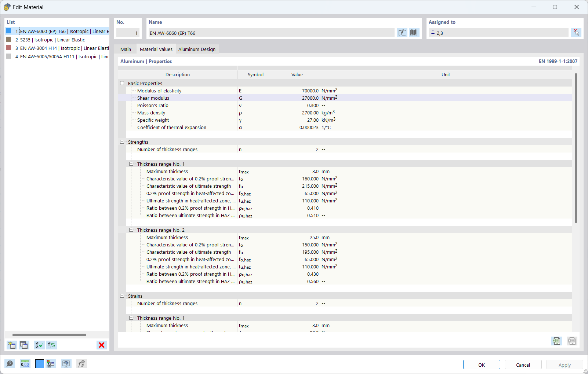Click Specific weight value 27.00
The image size is (588, 374).
[297, 120]
